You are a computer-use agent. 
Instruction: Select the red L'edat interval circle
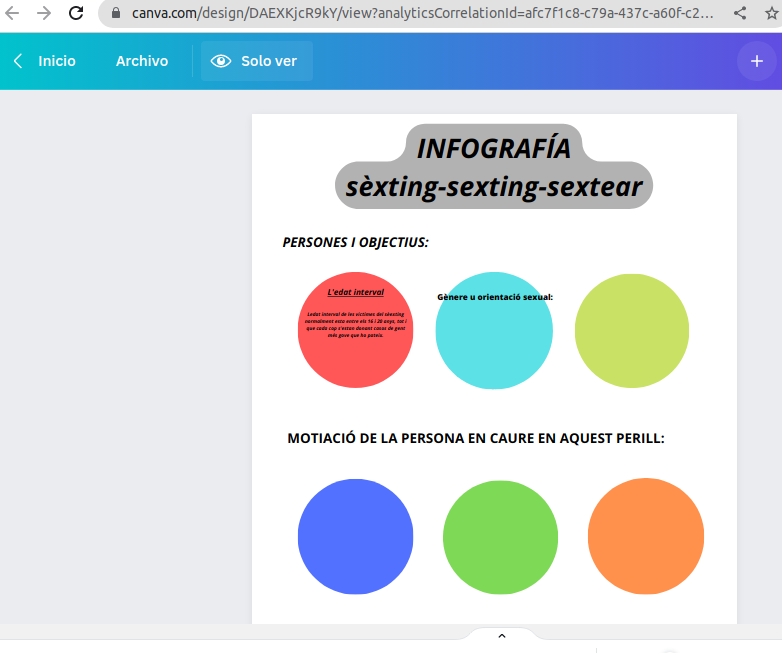point(355,350)
